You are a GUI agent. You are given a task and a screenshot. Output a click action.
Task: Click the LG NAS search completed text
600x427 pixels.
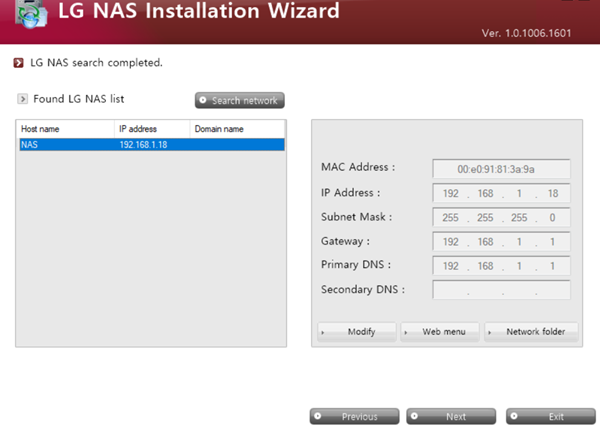(x=96, y=63)
